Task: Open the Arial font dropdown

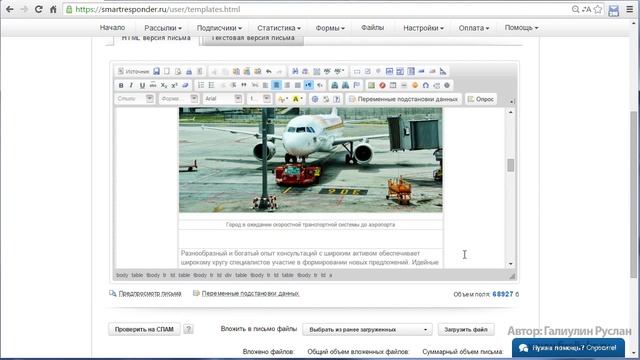Action: click(x=223, y=99)
